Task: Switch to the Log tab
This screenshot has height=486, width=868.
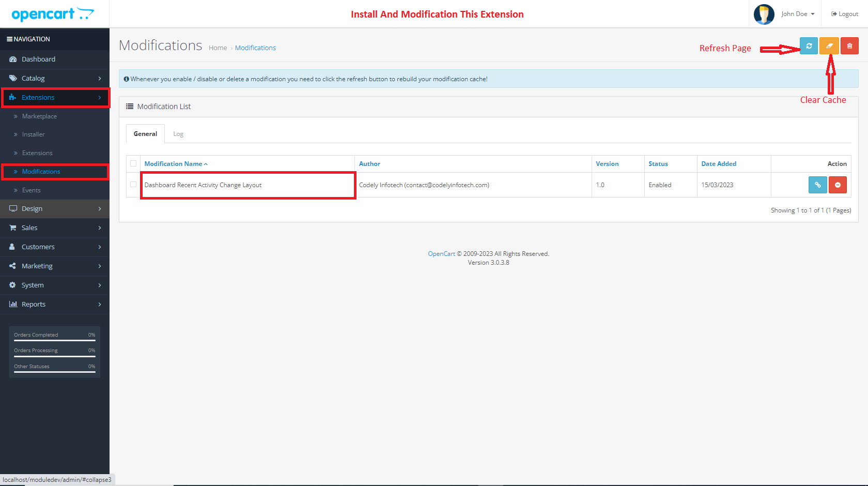Action: (178, 133)
